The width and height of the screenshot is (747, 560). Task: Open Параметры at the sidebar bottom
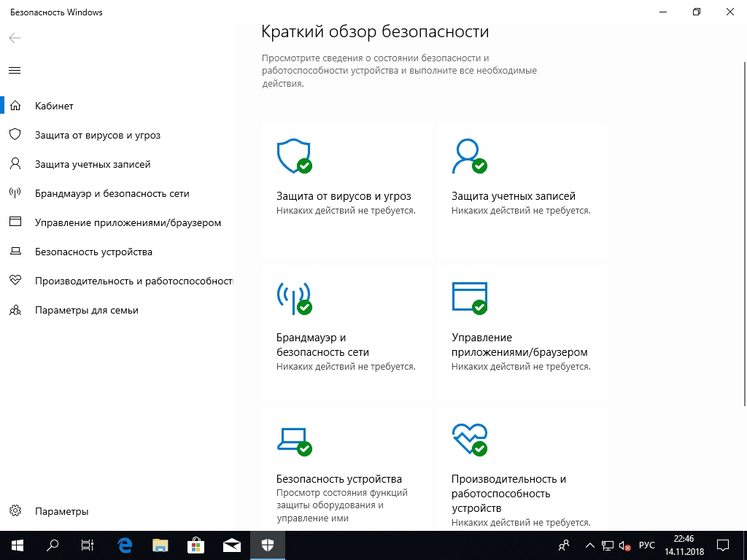point(117,511)
